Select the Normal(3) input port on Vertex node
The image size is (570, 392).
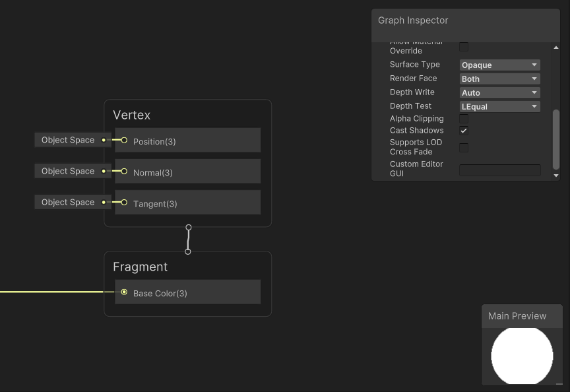coord(123,172)
